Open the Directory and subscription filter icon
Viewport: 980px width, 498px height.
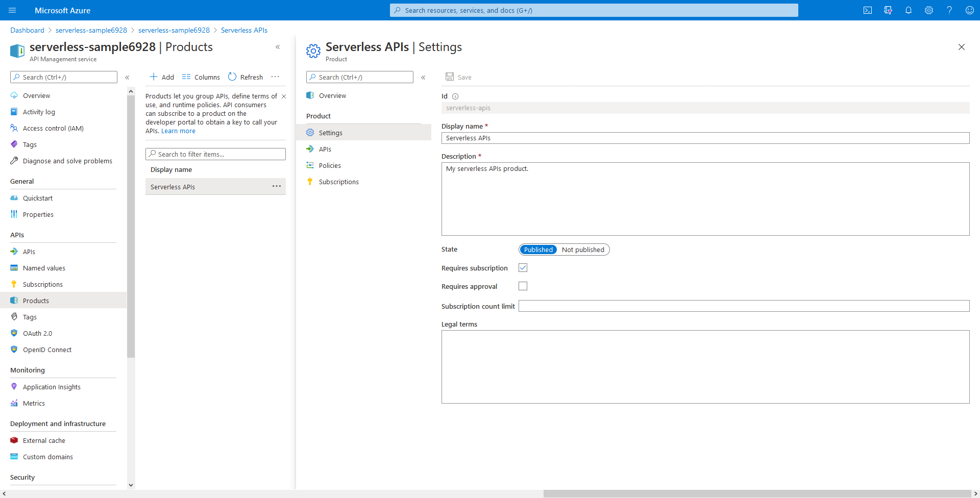pyautogui.click(x=888, y=10)
